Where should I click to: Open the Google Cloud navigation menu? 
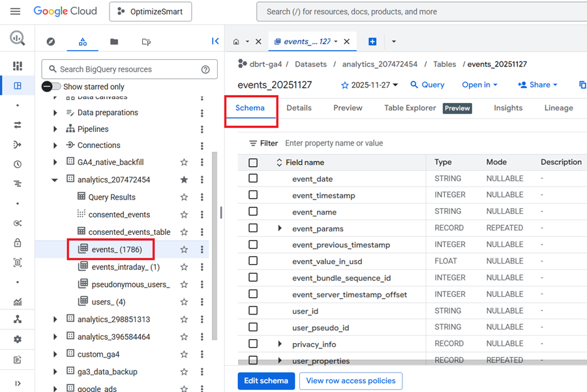point(16,11)
